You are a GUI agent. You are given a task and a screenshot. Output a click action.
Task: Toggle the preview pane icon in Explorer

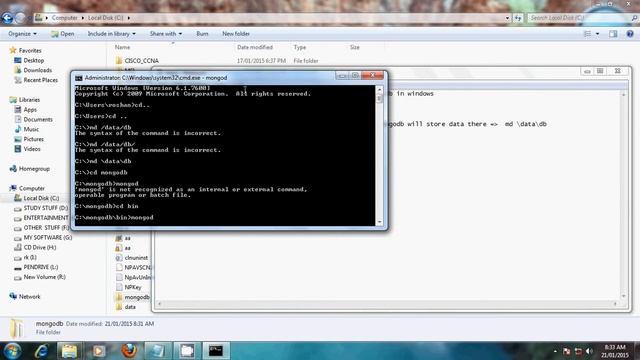point(613,34)
